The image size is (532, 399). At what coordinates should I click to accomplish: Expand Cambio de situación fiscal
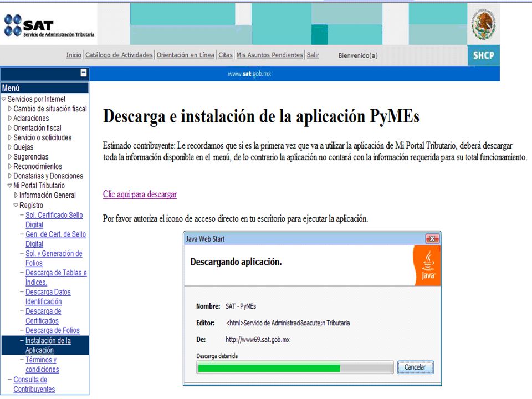[x=10, y=109]
